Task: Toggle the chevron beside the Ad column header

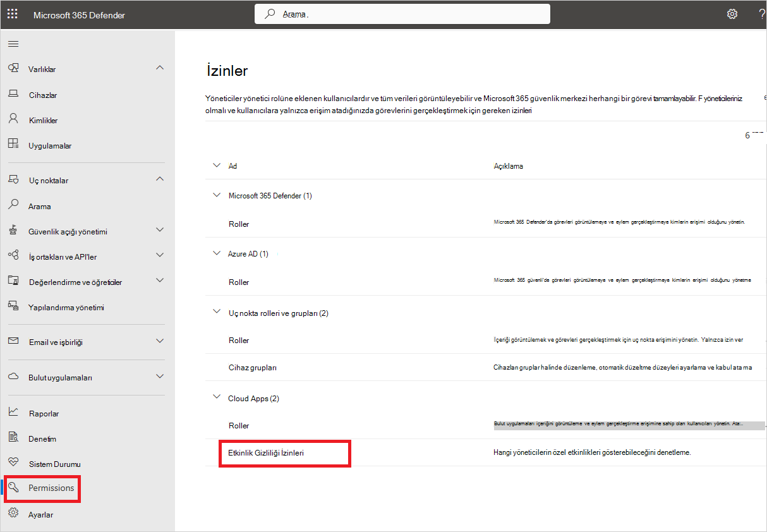Action: (217, 166)
